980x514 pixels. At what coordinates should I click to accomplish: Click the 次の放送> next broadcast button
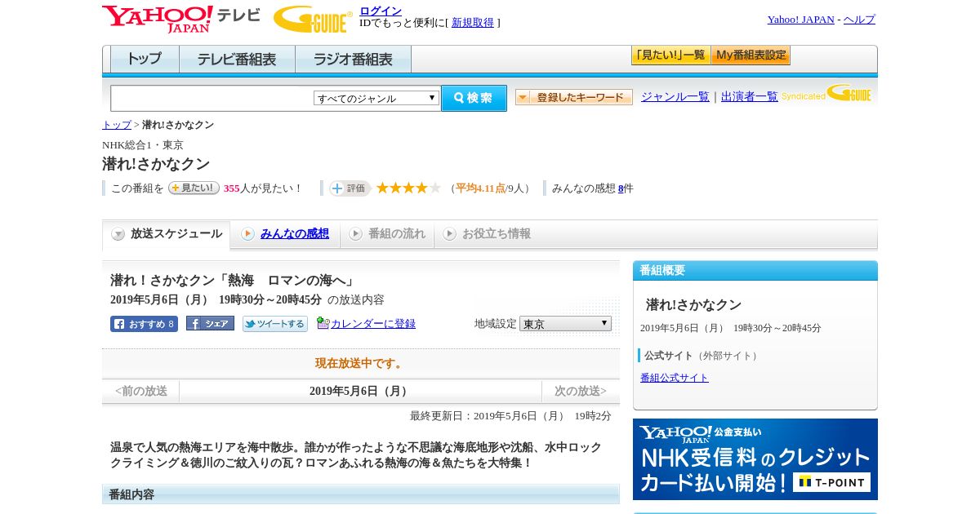tap(581, 392)
